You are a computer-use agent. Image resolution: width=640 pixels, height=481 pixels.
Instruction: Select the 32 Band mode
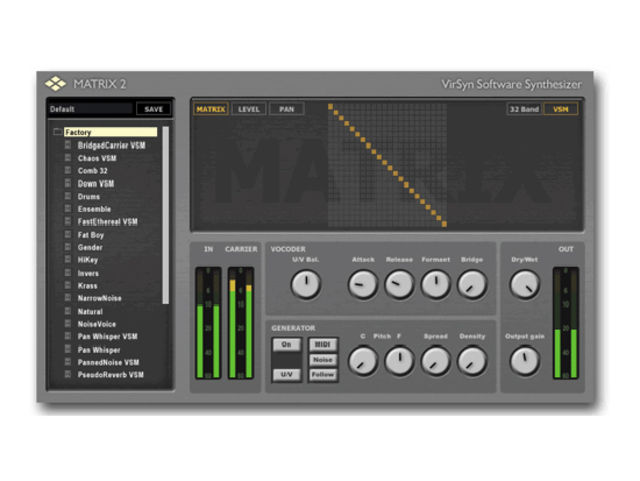524,109
